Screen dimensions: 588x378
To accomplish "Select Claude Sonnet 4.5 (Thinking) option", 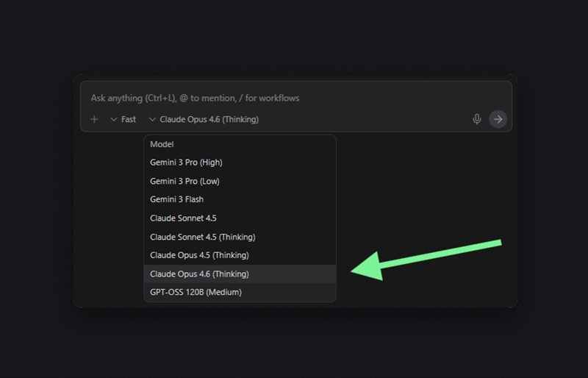I will click(202, 237).
